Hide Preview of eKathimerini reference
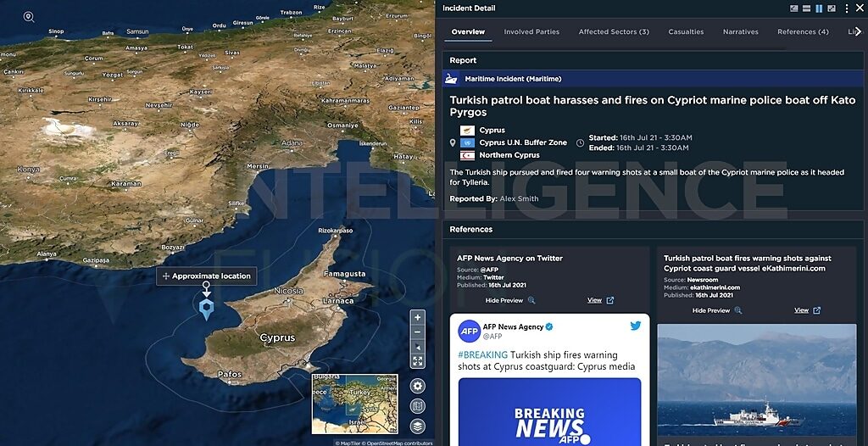868x446 pixels. [x=711, y=310]
